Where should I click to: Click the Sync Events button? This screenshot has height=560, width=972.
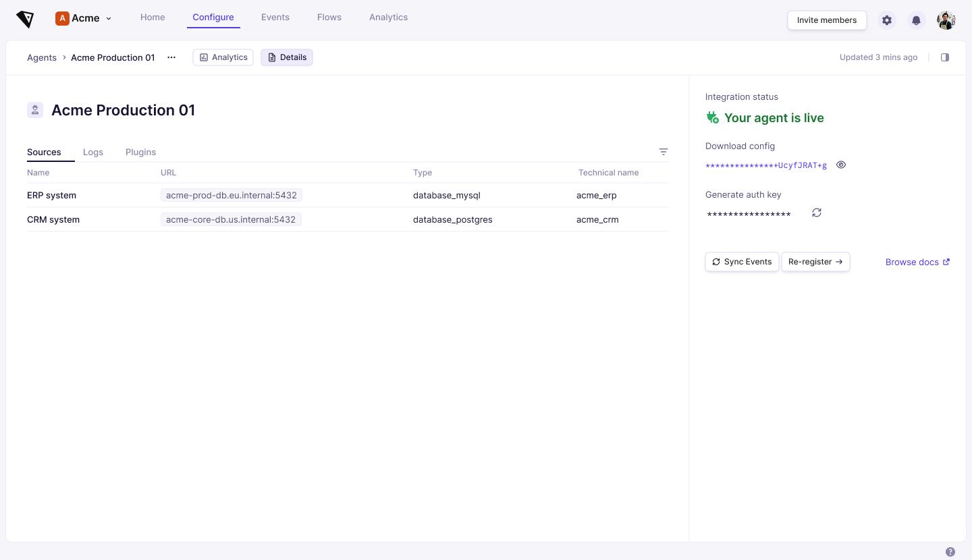click(742, 262)
